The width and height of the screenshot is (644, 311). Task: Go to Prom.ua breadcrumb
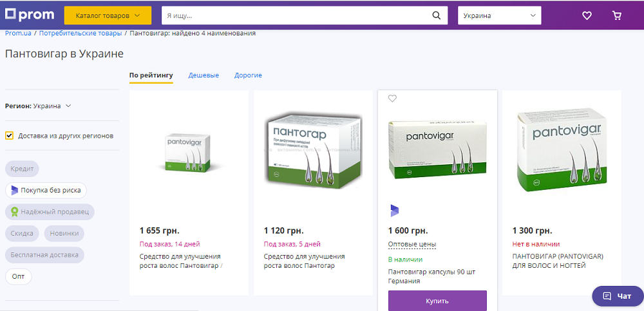19,33
